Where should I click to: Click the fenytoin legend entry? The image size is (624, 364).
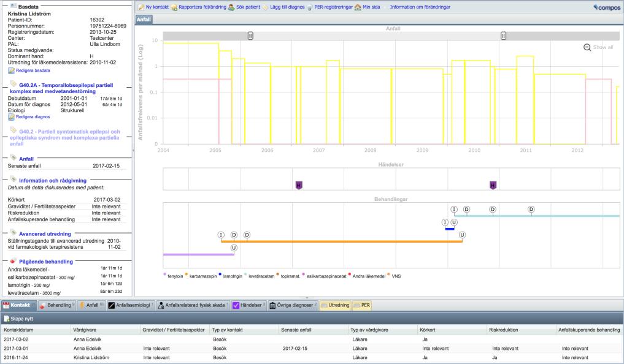click(173, 276)
